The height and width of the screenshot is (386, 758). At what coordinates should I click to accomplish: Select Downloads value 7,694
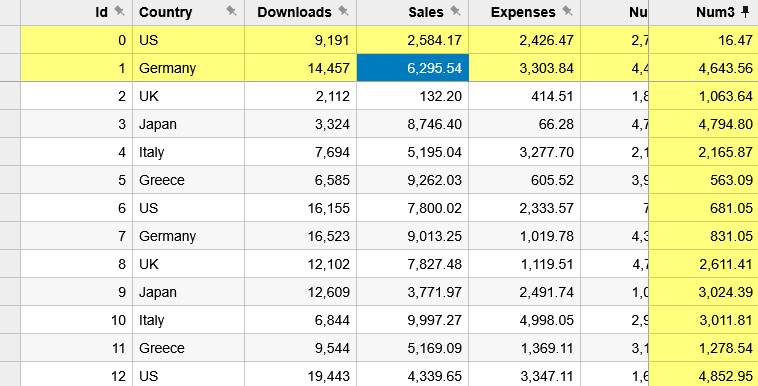[x=301, y=152]
